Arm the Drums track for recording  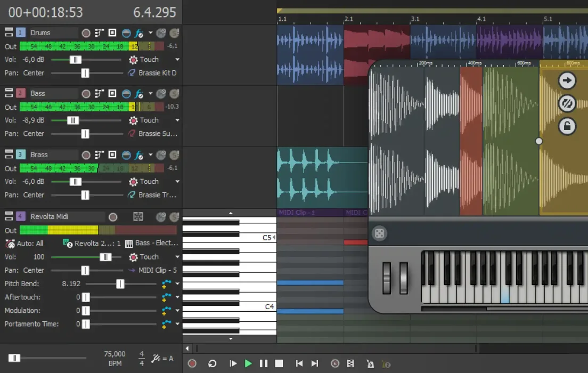(86, 33)
